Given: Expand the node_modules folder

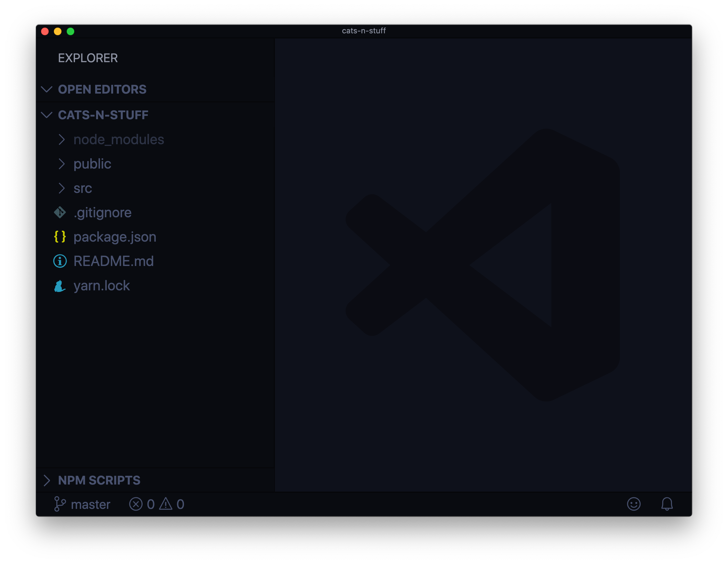Looking at the screenshot, I should [x=62, y=139].
